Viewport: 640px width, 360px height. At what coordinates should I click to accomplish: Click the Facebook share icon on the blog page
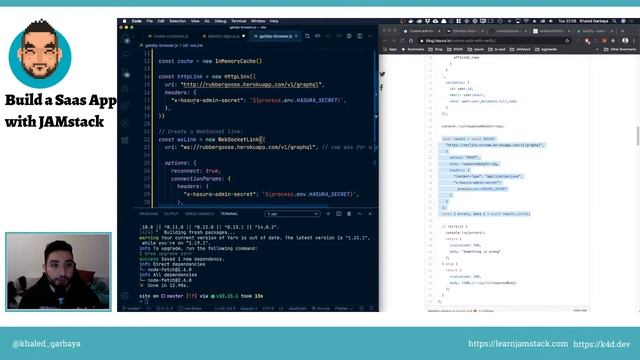coord(381,87)
